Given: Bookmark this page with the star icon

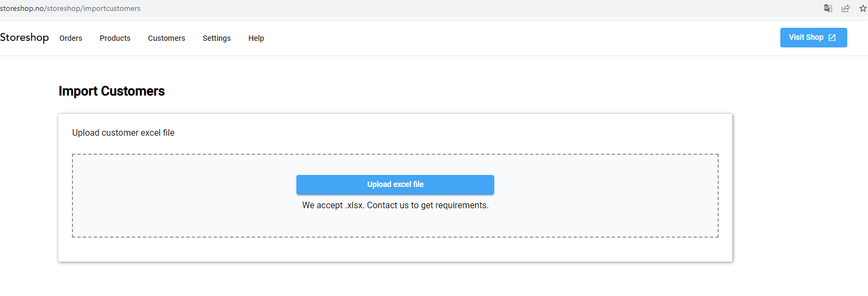Looking at the screenshot, I should pos(863,8).
